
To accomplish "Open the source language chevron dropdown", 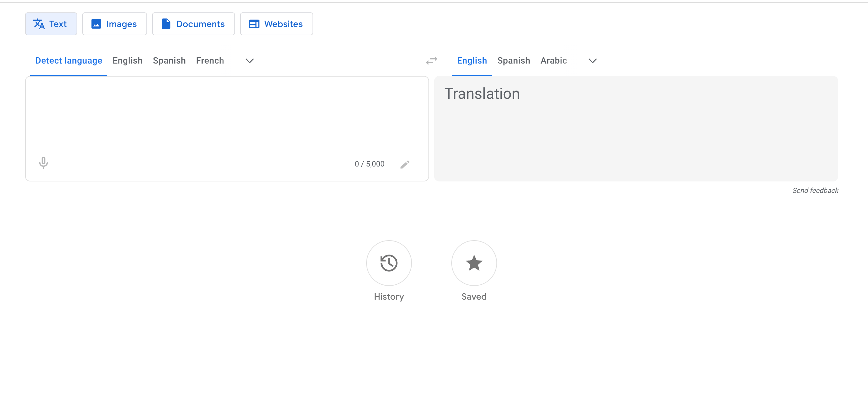I will (249, 61).
